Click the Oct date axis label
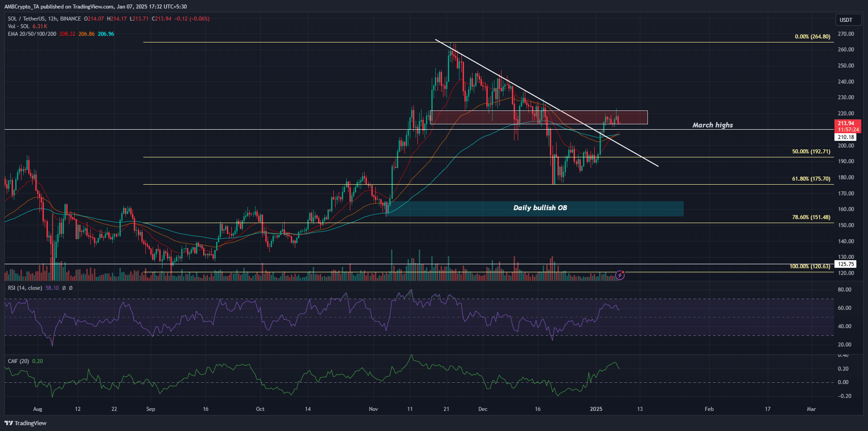Image resolution: width=868 pixels, height=431 pixels. click(260, 409)
